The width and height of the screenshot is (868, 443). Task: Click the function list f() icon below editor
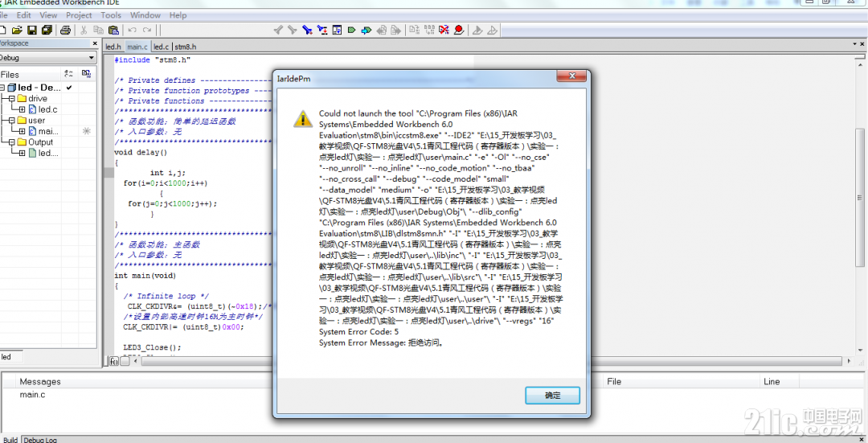tap(113, 361)
